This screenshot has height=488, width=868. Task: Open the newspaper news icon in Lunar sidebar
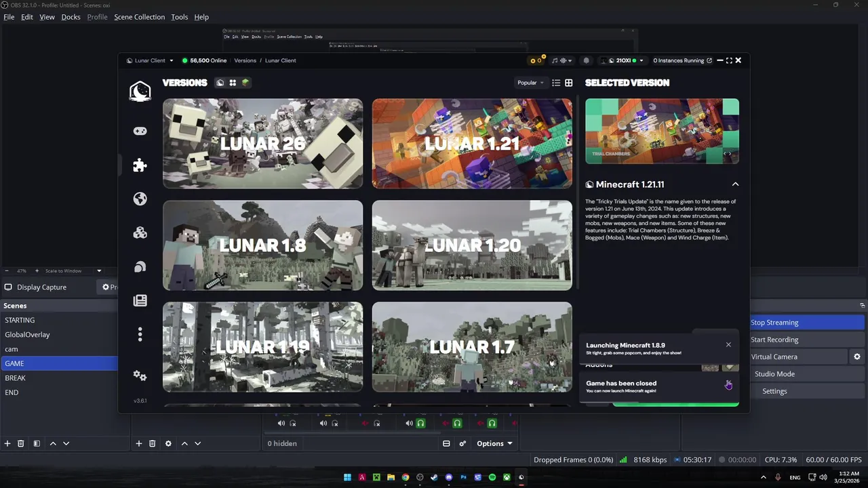pyautogui.click(x=140, y=300)
